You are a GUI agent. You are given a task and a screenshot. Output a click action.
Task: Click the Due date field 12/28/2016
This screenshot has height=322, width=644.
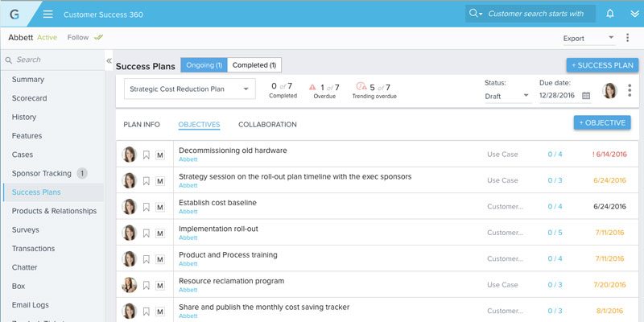point(557,95)
